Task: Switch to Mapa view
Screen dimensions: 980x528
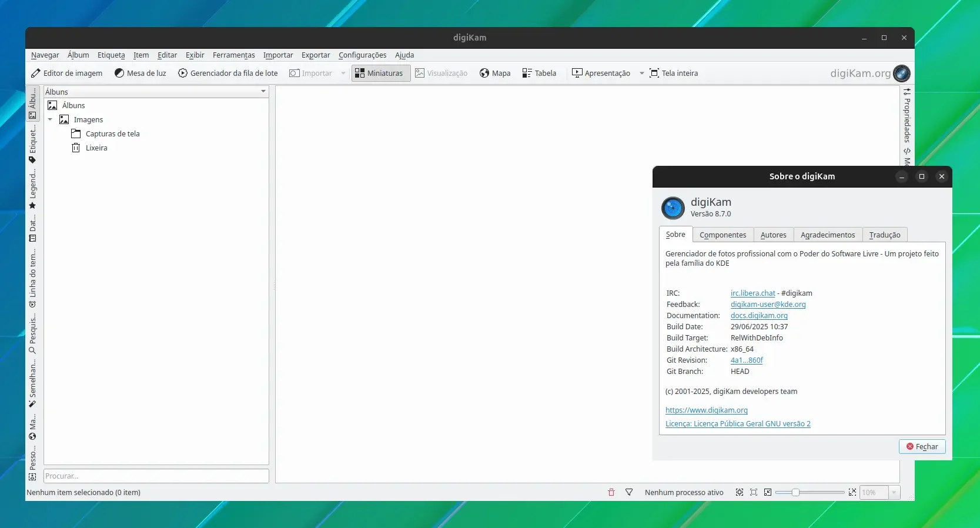Action: 495,73
